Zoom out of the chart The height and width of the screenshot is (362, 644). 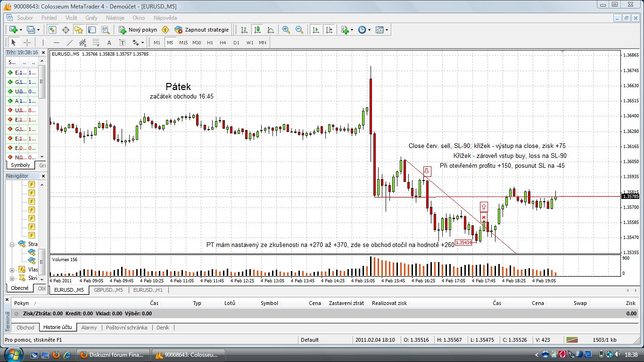point(299,30)
